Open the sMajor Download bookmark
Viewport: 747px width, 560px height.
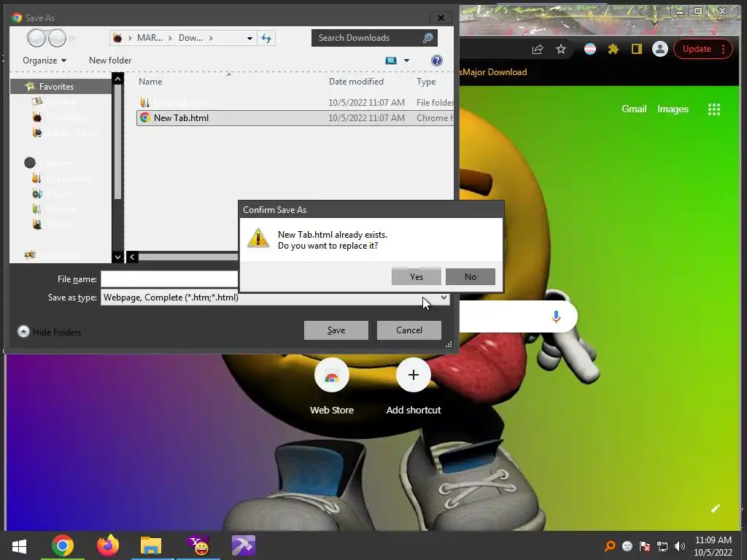pos(493,72)
